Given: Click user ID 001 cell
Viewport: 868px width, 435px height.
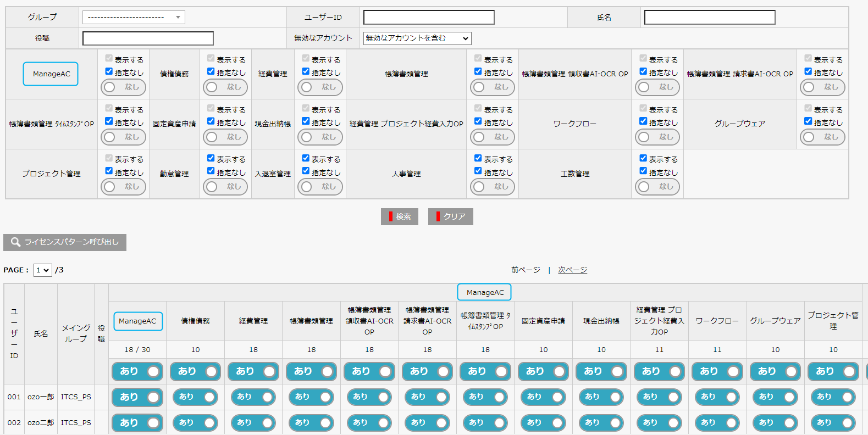Looking at the screenshot, I should (14, 397).
